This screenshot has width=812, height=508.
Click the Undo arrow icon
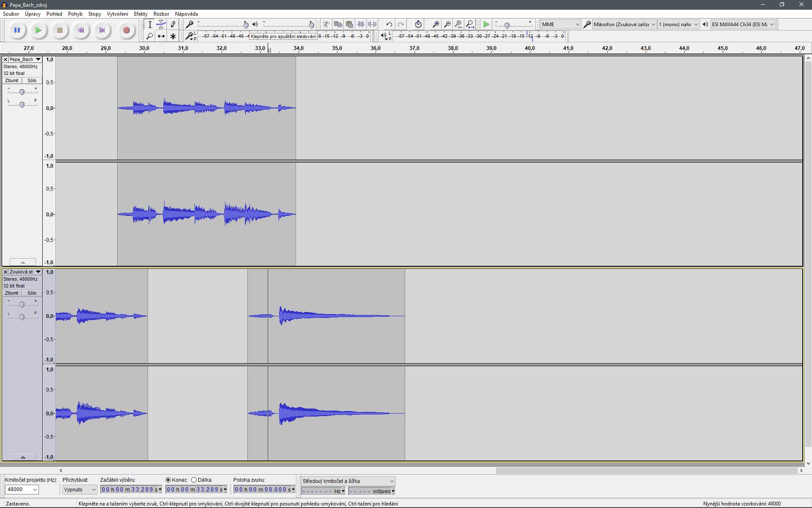pyautogui.click(x=389, y=24)
